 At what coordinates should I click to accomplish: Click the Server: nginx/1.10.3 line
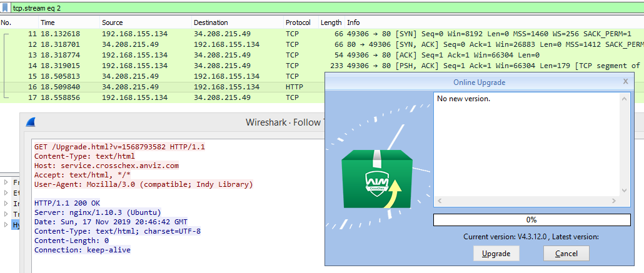pos(98,212)
